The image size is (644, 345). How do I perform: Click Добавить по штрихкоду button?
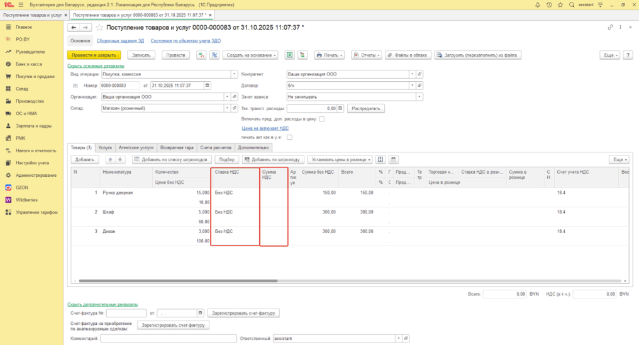point(274,159)
